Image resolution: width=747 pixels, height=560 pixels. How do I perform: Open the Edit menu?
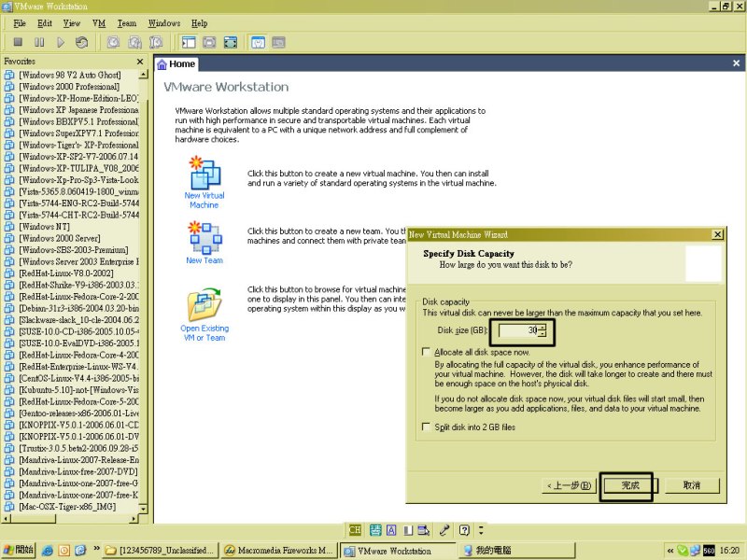click(x=45, y=23)
